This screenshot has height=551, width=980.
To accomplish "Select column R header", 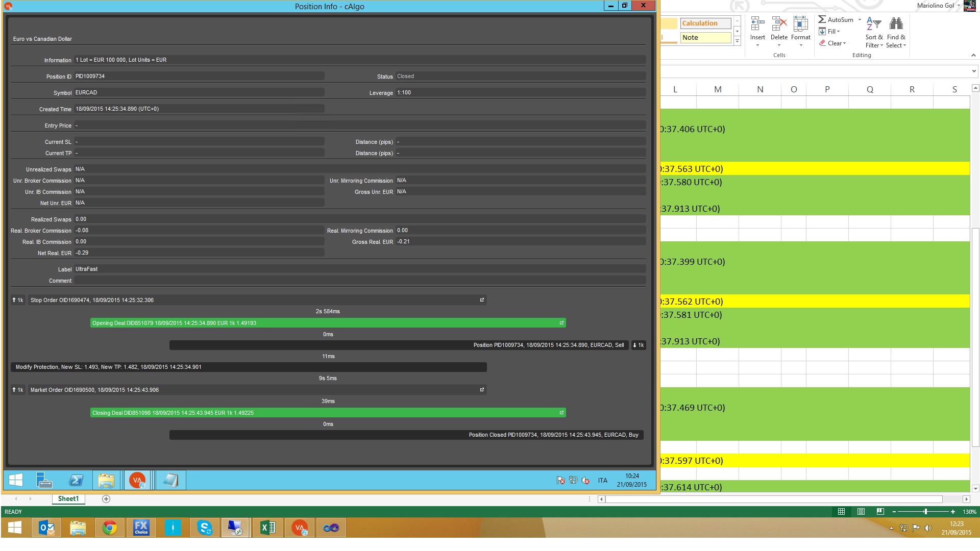I will pyautogui.click(x=912, y=89).
